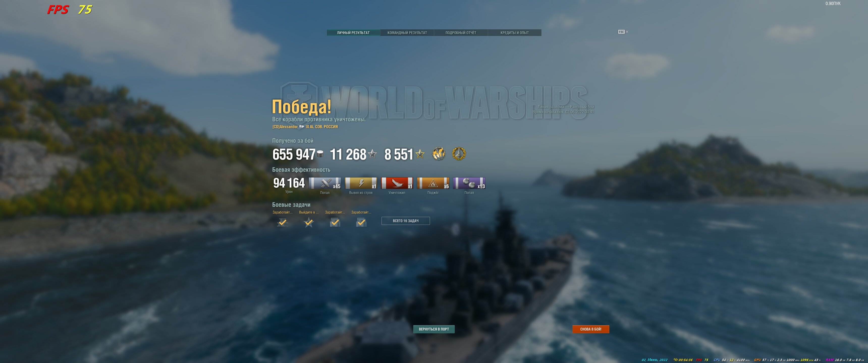Click the [CD]Alexsandor player name
868x363 pixels.
285,127
